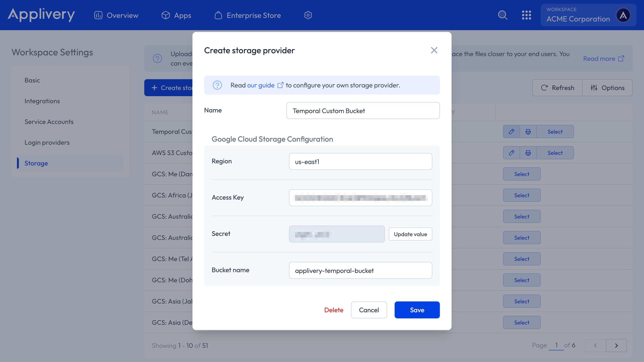Image resolution: width=644 pixels, height=362 pixels.
Task: Open the 'our guide' link
Action: (x=261, y=85)
